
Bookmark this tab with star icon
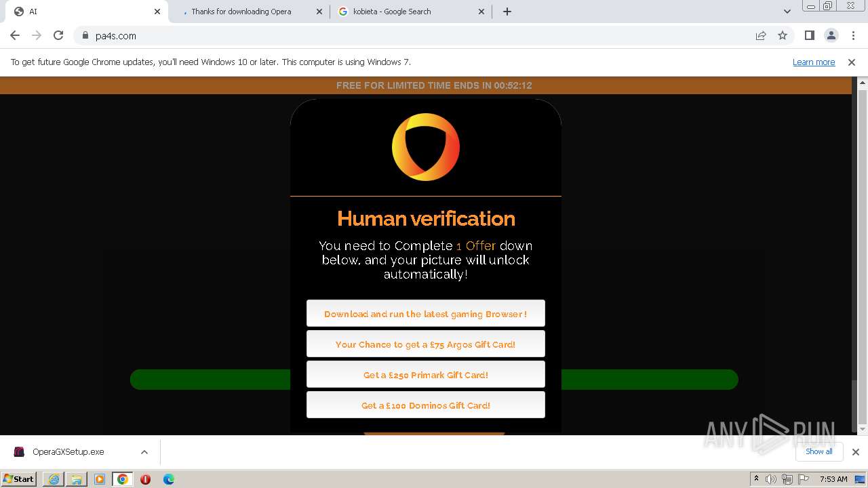[x=783, y=35]
